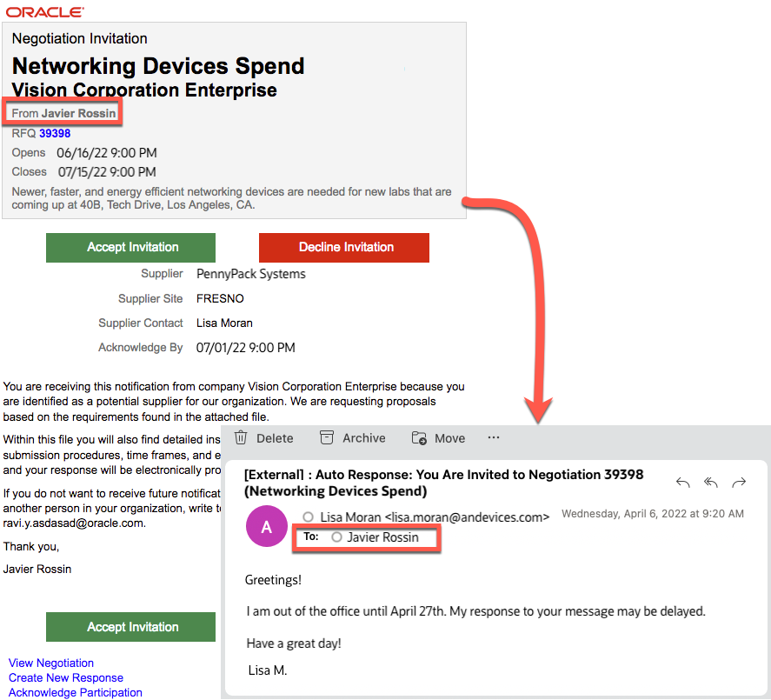771x700 pixels.
Task: Click the Opens date 06/16/22 9:00 PM
Action: pyautogui.click(x=107, y=153)
